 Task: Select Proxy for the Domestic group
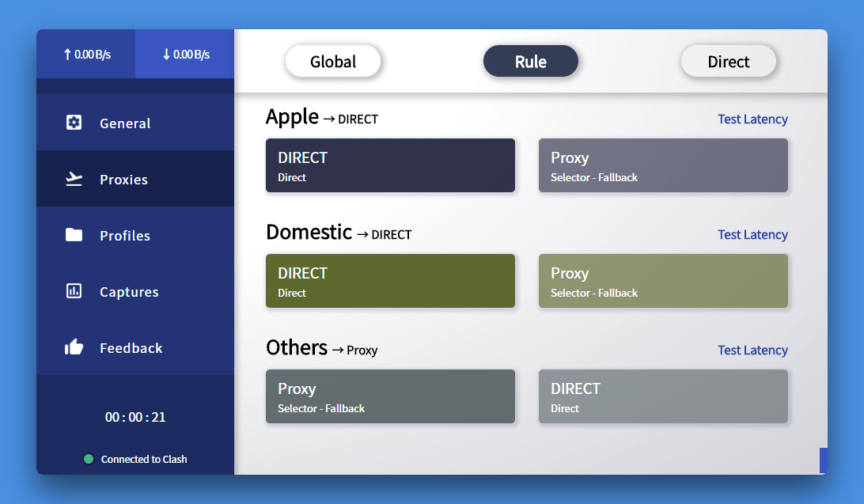[x=663, y=281]
